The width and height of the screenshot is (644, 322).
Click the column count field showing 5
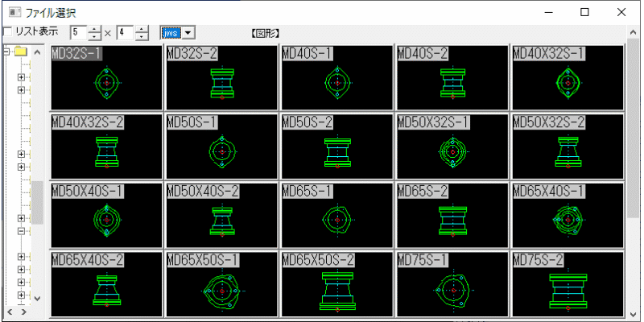point(79,33)
